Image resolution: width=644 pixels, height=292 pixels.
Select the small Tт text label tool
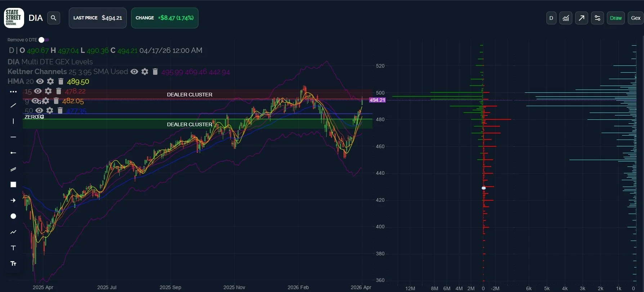pyautogui.click(x=13, y=264)
